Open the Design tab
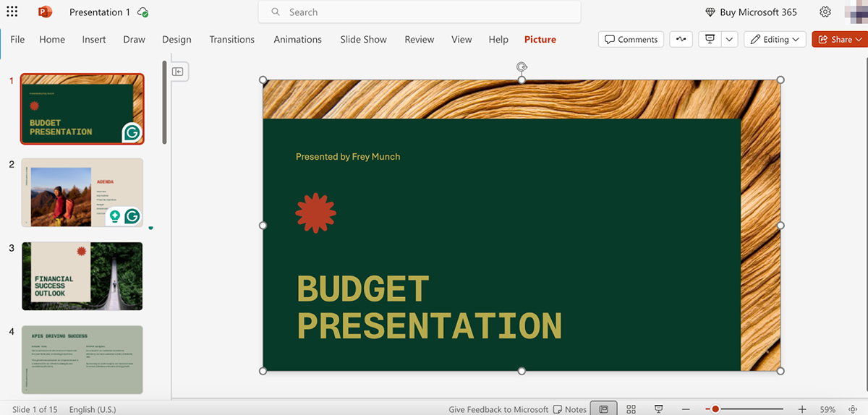This screenshot has width=868, height=415. click(x=176, y=40)
